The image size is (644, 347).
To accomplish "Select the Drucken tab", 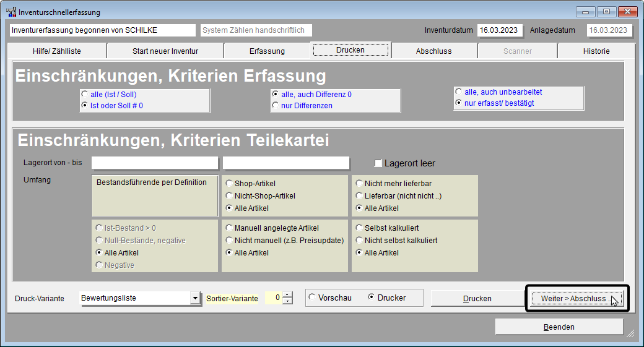I will (350, 50).
